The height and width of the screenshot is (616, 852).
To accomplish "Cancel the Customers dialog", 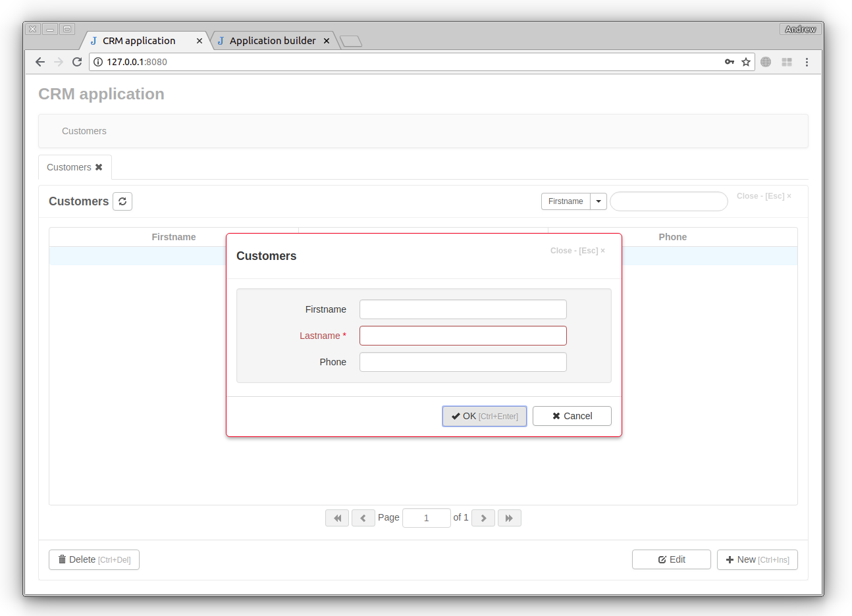I will pos(572,416).
